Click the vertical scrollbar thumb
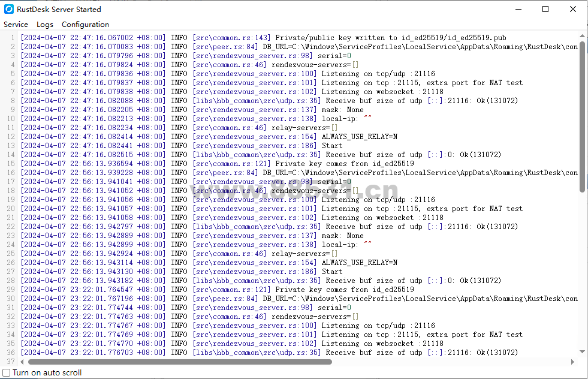This screenshot has height=379, width=588. coord(582,117)
